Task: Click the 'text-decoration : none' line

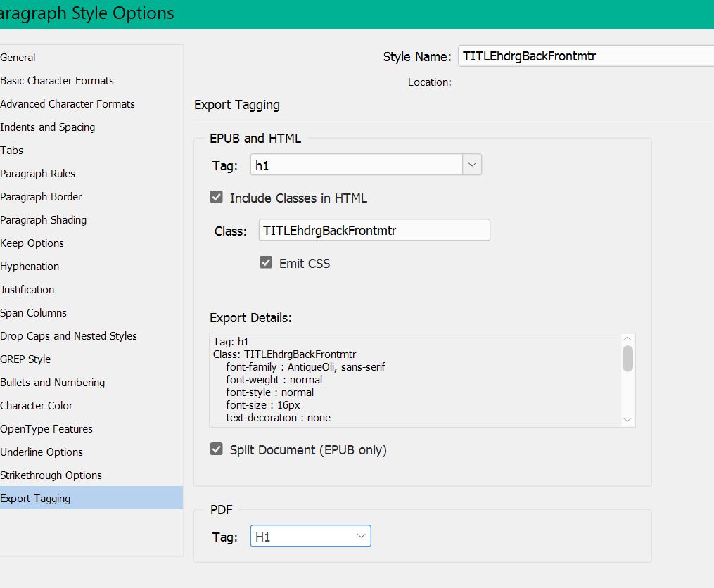Action: point(279,418)
